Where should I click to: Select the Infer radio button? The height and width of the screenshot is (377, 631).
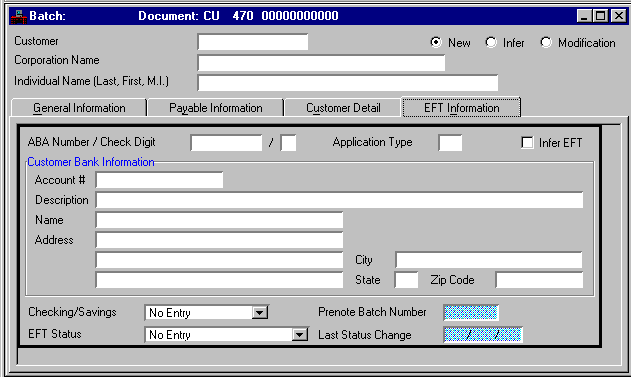pyautogui.click(x=491, y=42)
